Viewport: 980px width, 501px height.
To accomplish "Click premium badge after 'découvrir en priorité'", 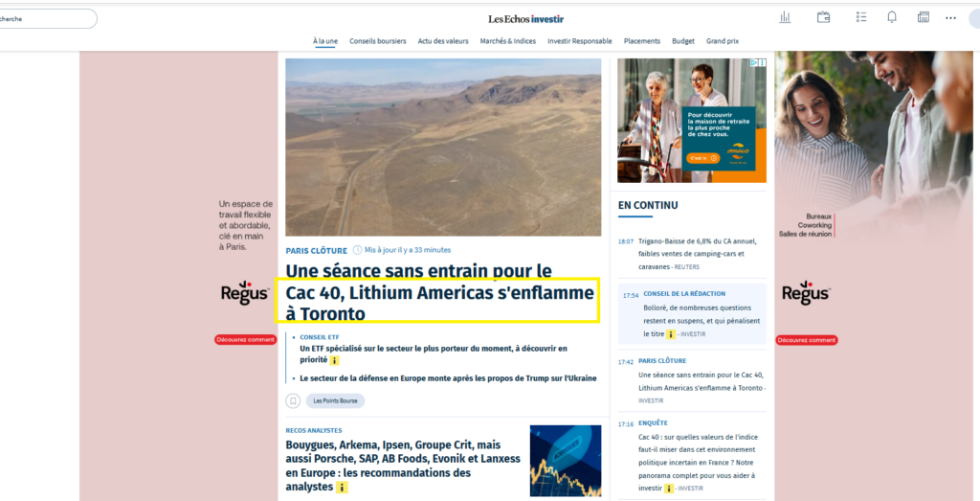I will [x=334, y=360].
